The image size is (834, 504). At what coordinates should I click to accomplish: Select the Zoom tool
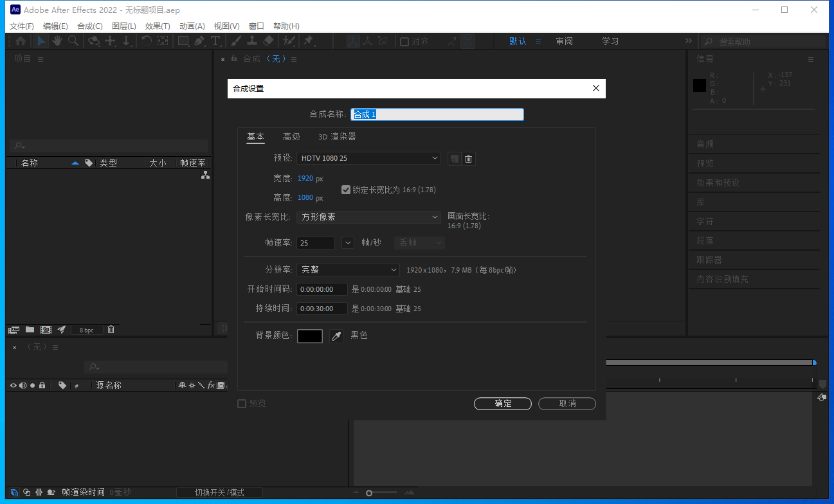pyautogui.click(x=73, y=40)
